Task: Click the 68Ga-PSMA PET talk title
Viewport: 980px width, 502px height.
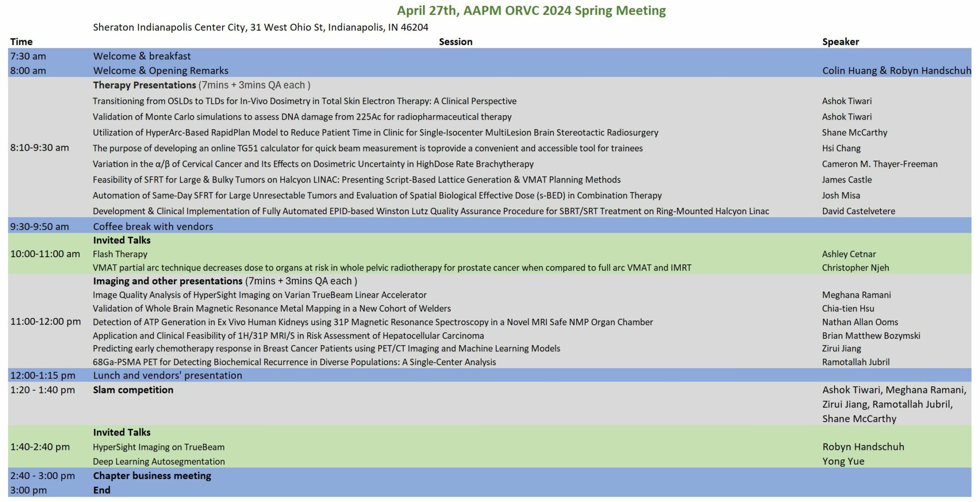Action: tap(294, 362)
